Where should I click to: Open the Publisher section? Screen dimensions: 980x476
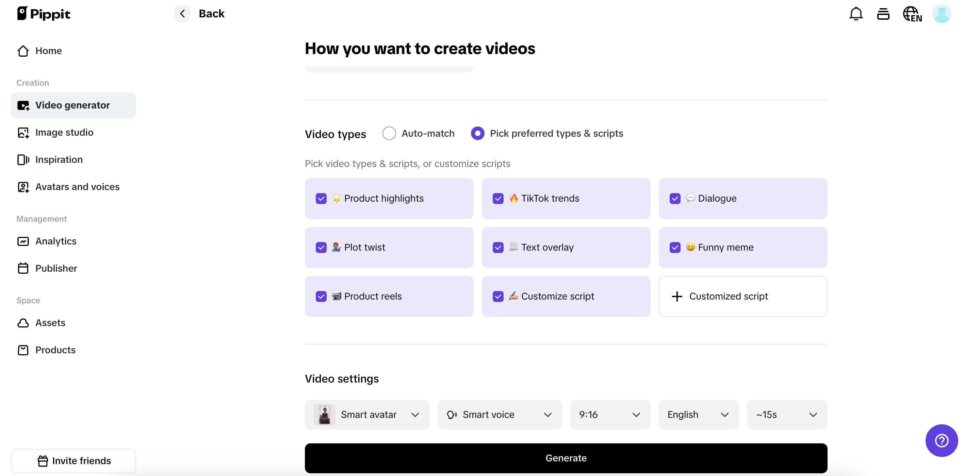coord(56,268)
